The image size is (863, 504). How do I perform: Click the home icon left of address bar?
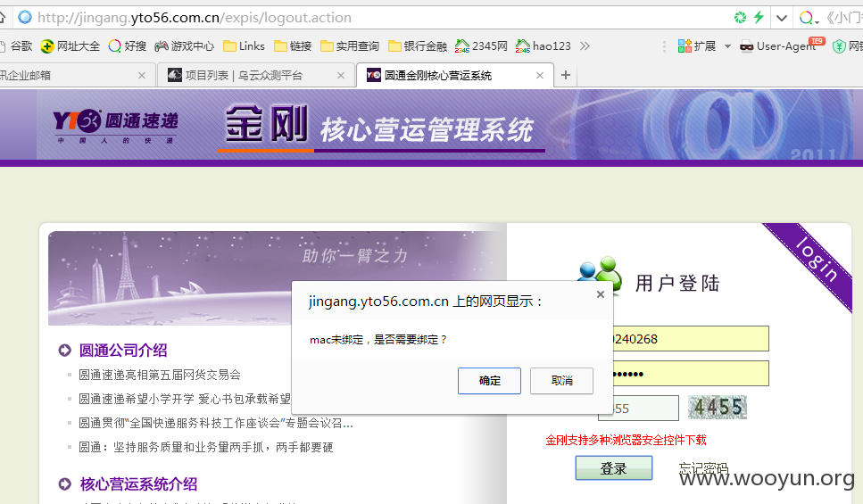point(3,18)
